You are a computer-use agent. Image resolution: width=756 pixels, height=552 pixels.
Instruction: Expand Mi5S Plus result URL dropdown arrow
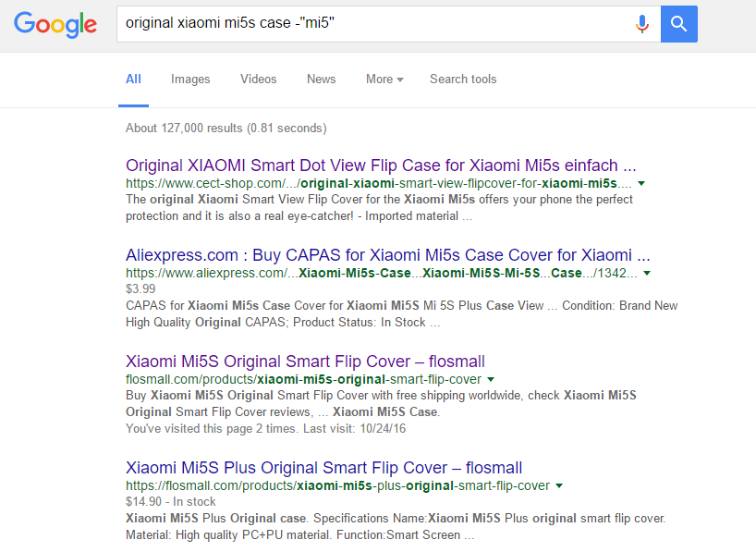pos(559,485)
